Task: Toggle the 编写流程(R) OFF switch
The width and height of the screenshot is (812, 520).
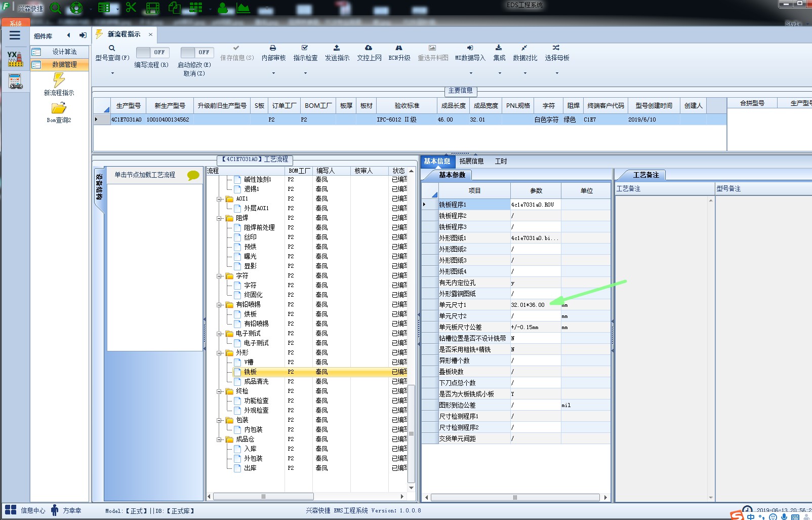Action: [x=152, y=52]
